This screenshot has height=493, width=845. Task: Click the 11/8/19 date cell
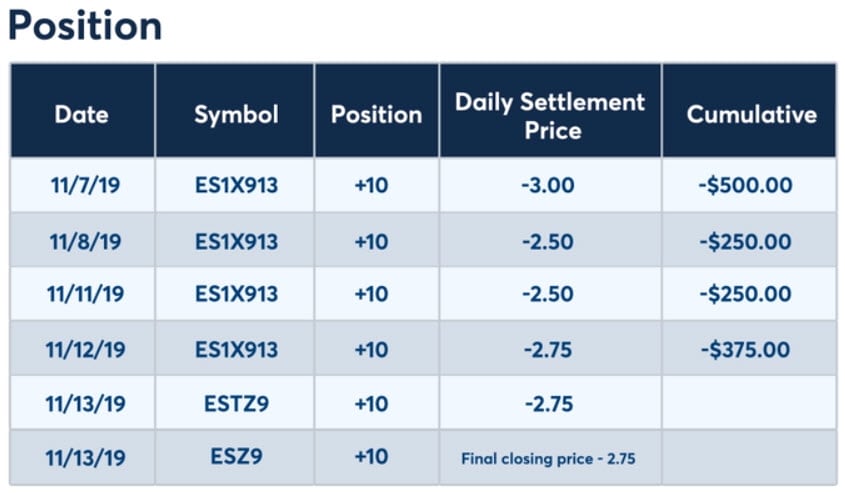click(x=82, y=241)
